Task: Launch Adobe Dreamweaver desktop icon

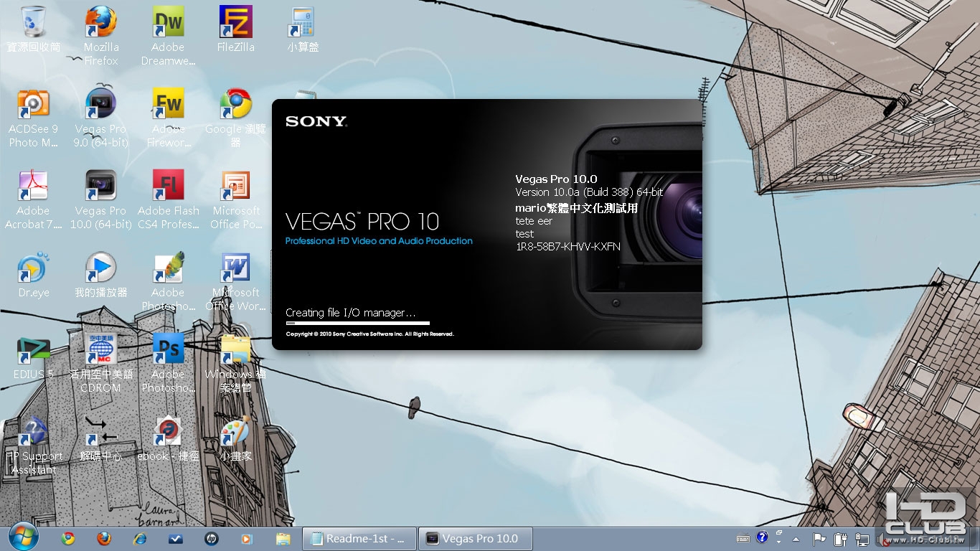Action: coord(168,22)
